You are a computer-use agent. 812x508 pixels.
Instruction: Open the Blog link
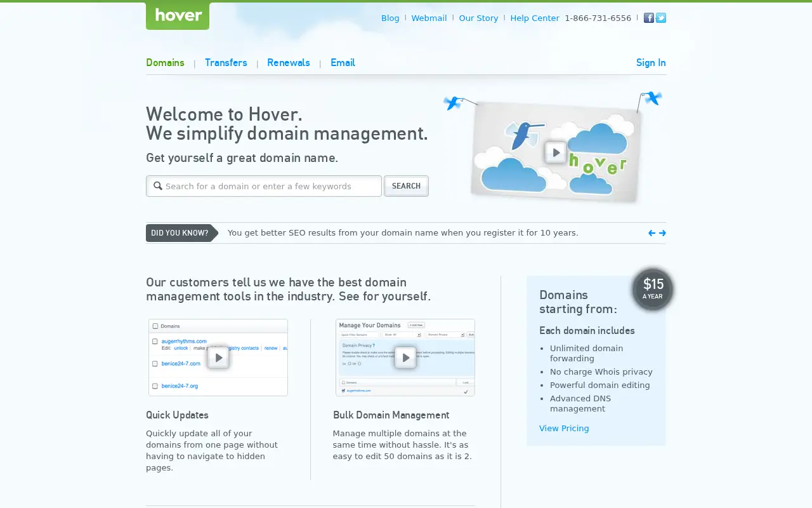pos(390,18)
